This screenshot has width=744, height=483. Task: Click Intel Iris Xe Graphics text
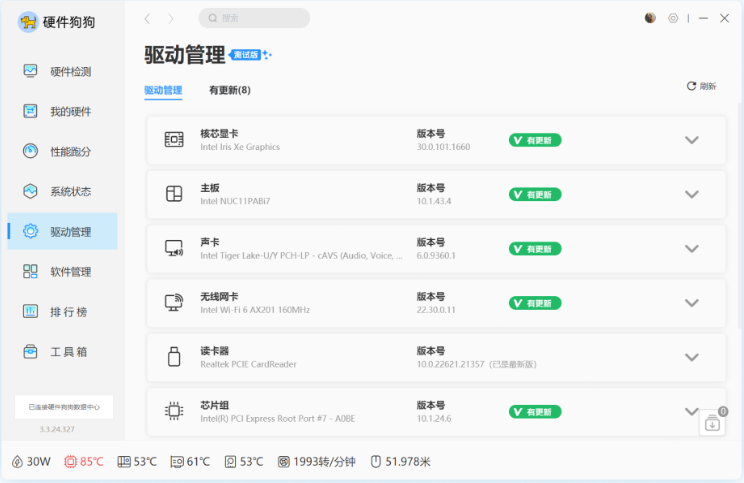[x=240, y=147]
